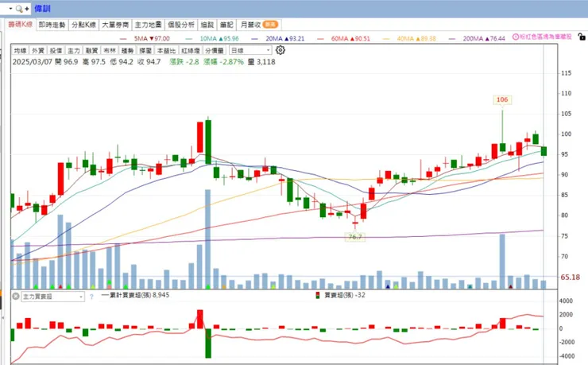Toggle the 布林 band overlay button

pyautogui.click(x=110, y=50)
